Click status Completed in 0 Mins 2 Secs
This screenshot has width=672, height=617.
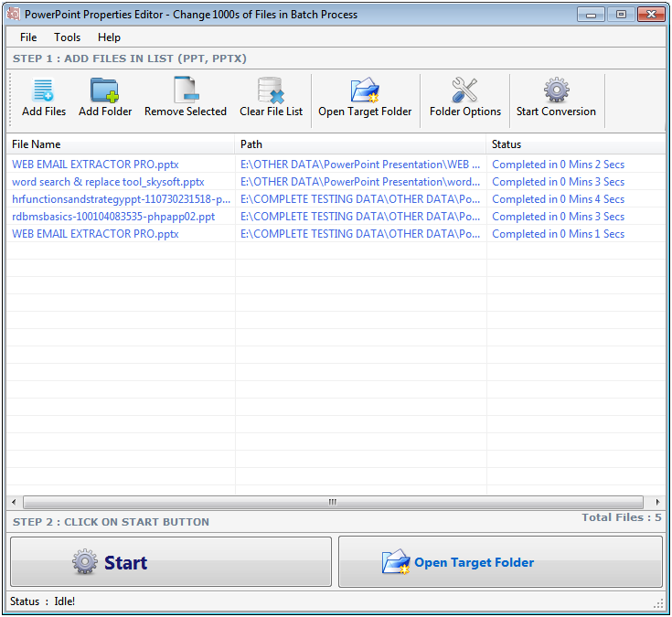pos(558,165)
